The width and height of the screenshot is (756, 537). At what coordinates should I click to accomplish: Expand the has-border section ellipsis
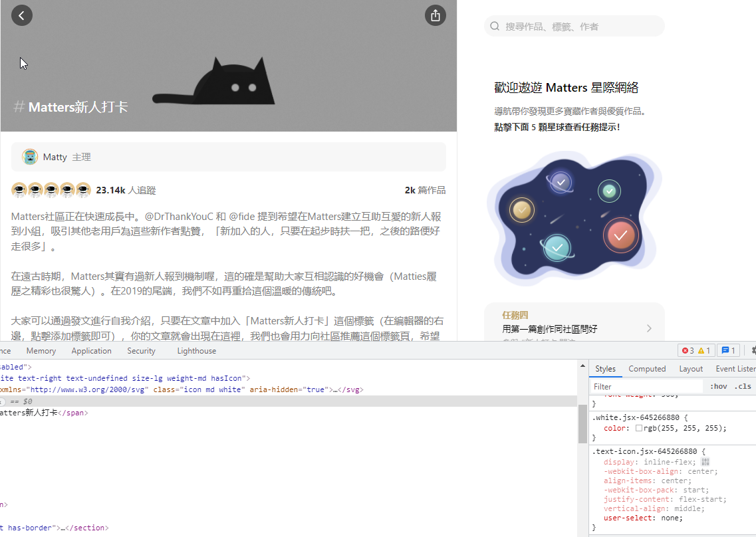63,528
